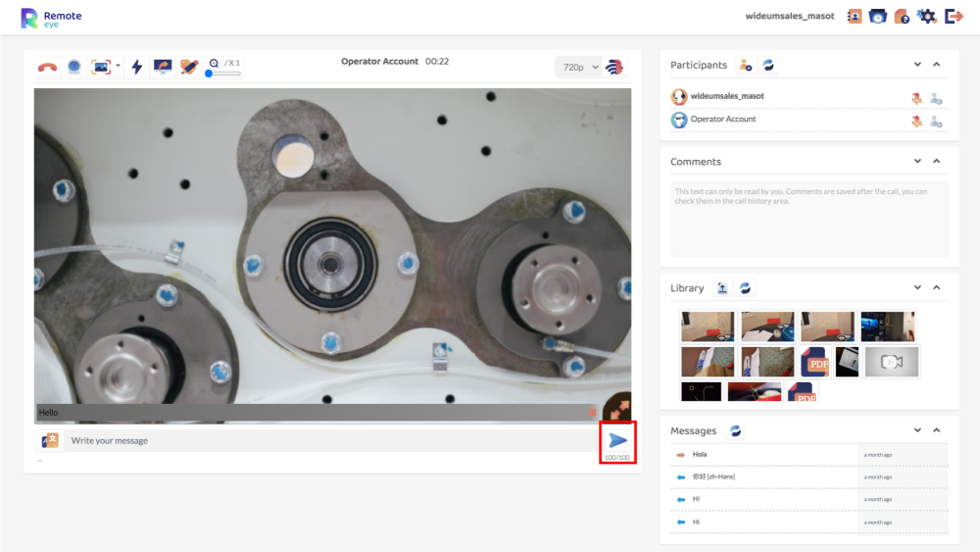
Task: Refresh the Messages panel
Action: [736, 430]
